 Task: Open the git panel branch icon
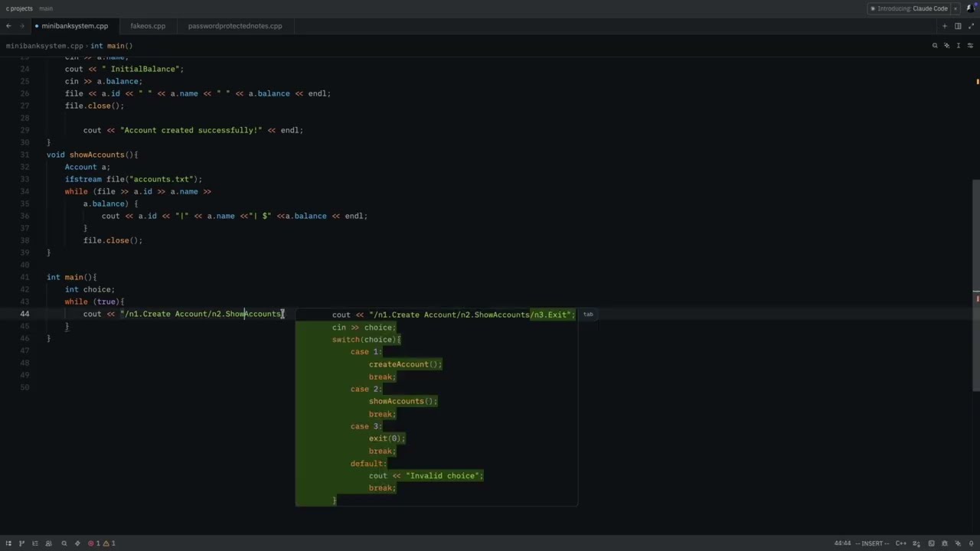[21, 543]
